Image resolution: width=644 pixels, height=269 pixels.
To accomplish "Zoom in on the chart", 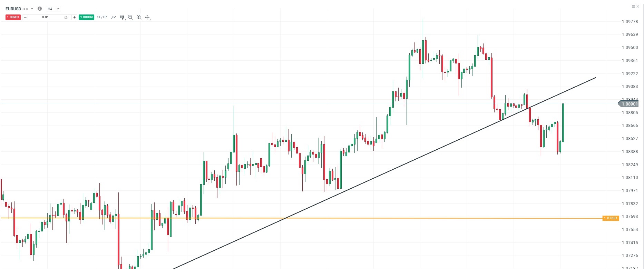I will pyautogui.click(x=139, y=17).
